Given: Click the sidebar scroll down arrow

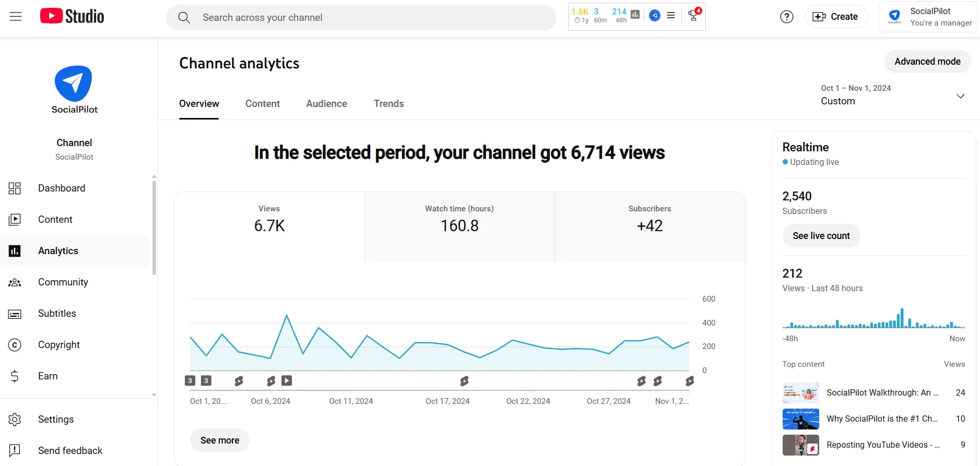Looking at the screenshot, I should tap(154, 395).
